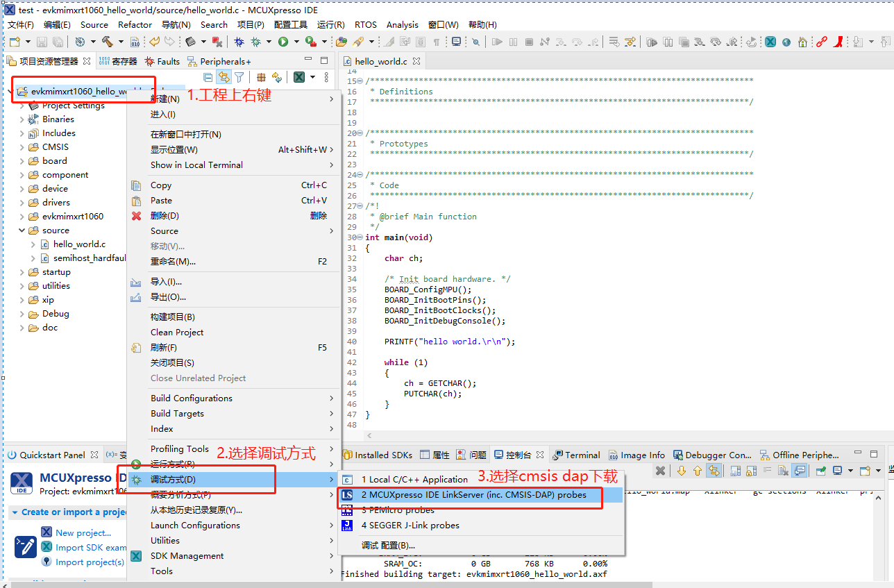The height and width of the screenshot is (588, 894).
Task: Open the three-dot view menu in explorer
Action: coord(326,77)
